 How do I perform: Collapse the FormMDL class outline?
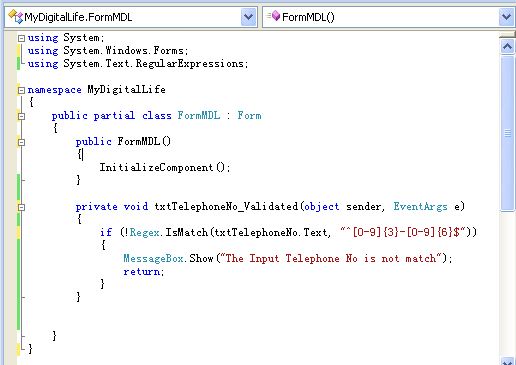tap(21, 116)
